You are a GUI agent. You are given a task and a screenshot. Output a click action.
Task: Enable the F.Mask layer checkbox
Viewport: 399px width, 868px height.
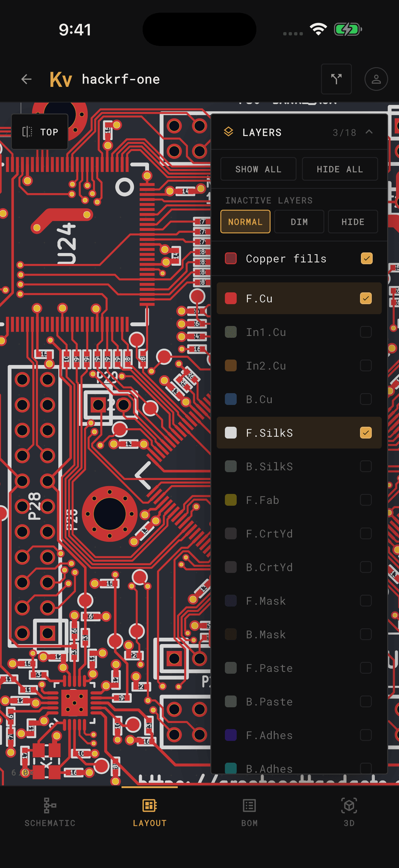(366, 601)
